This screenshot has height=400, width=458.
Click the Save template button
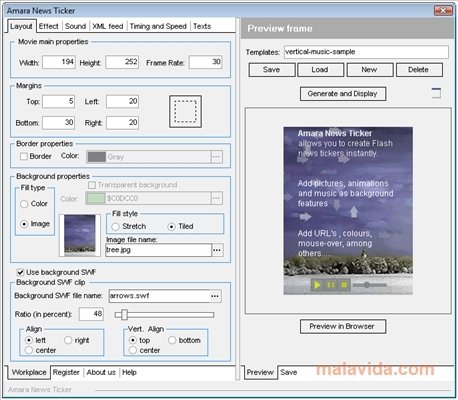(272, 70)
